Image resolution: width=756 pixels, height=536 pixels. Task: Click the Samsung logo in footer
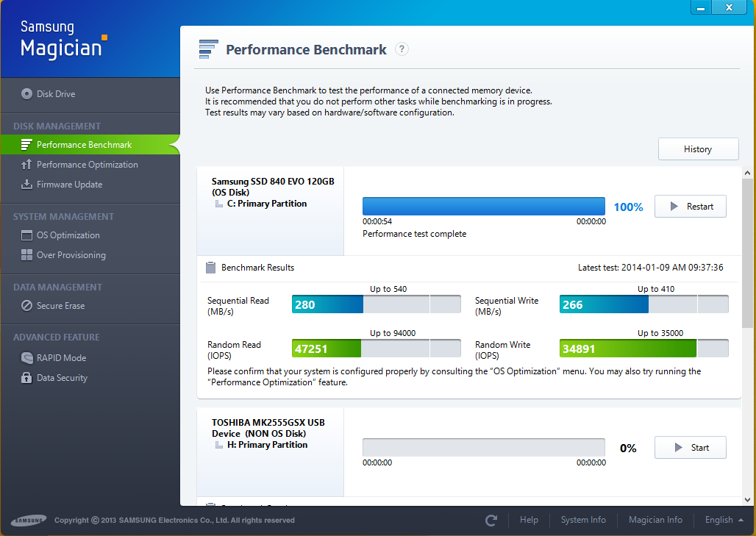click(29, 520)
